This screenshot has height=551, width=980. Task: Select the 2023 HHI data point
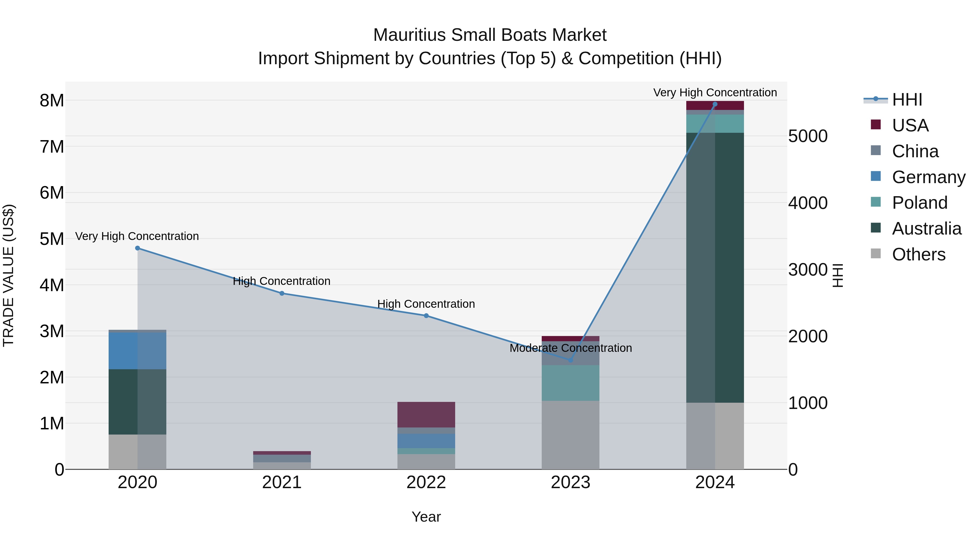[570, 360]
